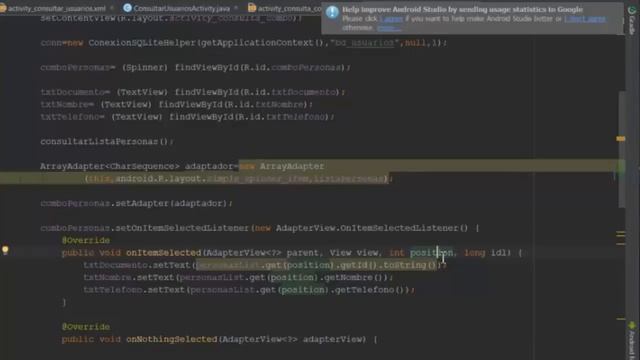Click 'onItemSelected' method name
The width and height of the screenshot is (640, 360).
(164, 253)
